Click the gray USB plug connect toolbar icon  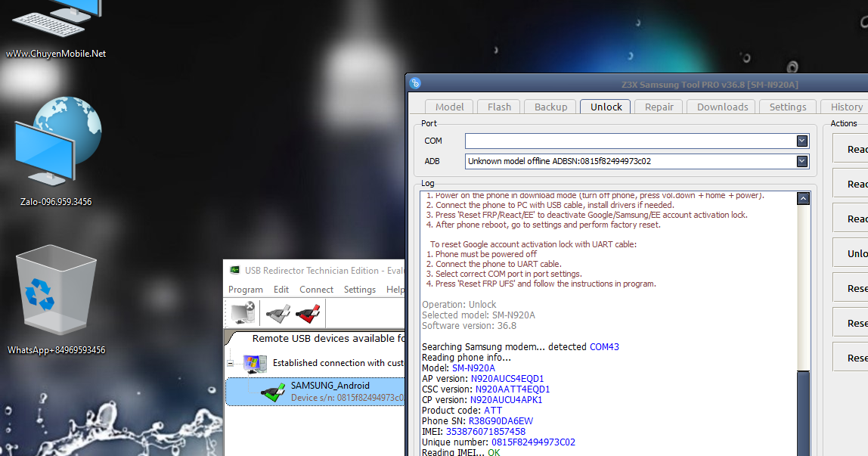[x=278, y=313]
